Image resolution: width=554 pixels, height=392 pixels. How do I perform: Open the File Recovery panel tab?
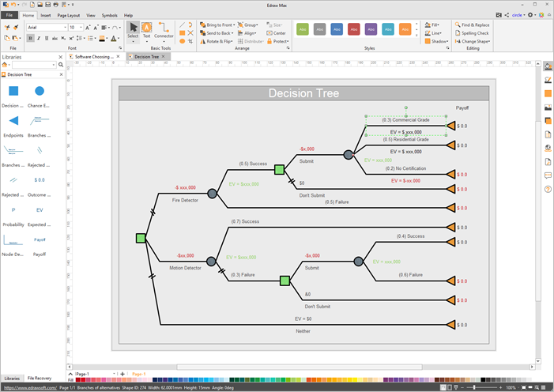(40, 379)
